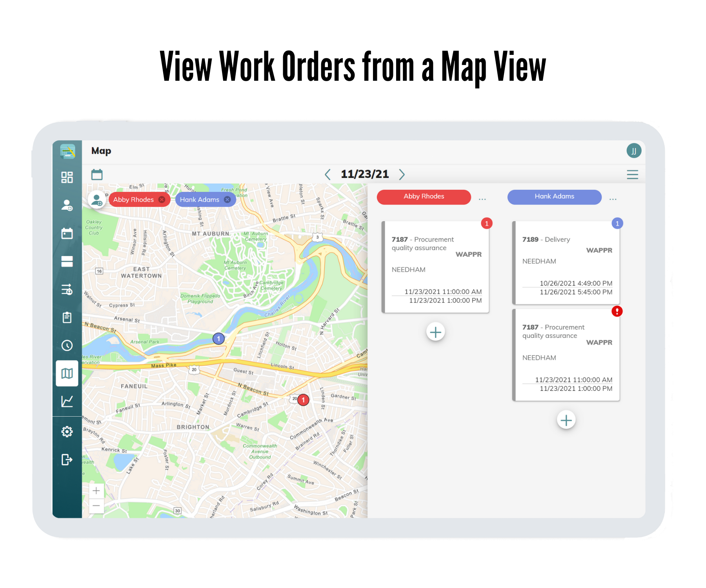Open the list search icon in sidebar

[67, 289]
